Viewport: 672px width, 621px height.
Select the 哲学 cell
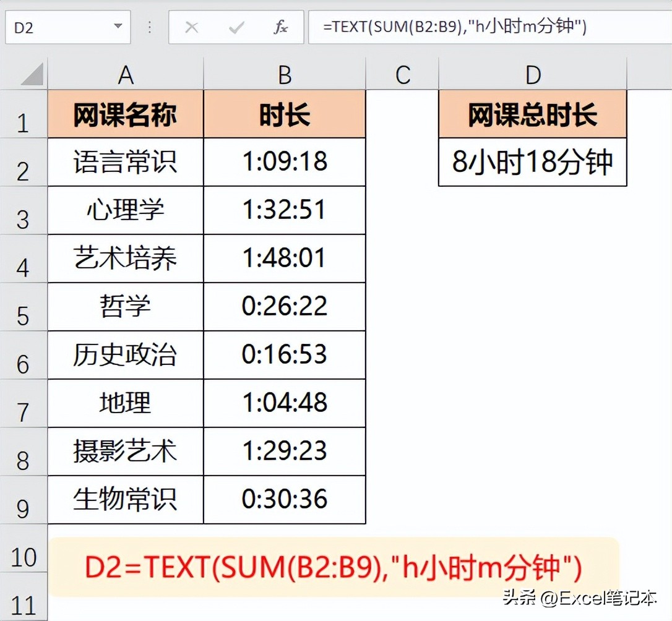[125, 307]
